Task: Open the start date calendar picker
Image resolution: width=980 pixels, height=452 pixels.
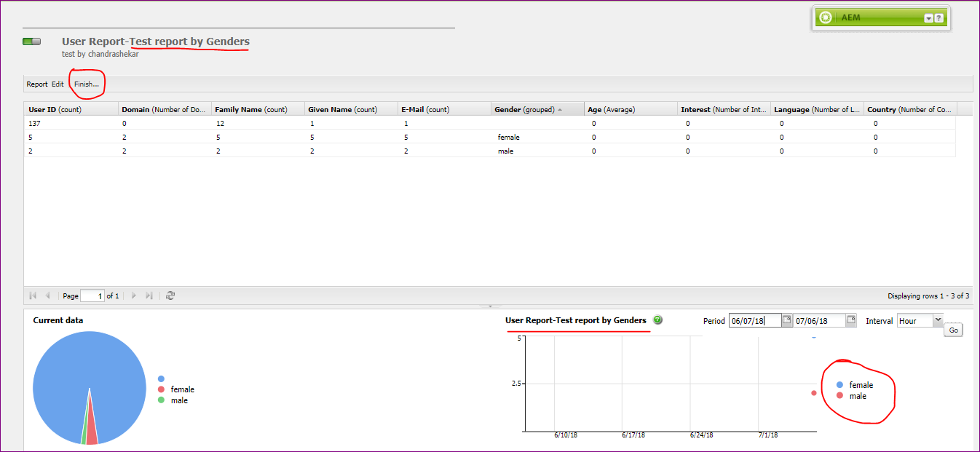Action: point(787,320)
